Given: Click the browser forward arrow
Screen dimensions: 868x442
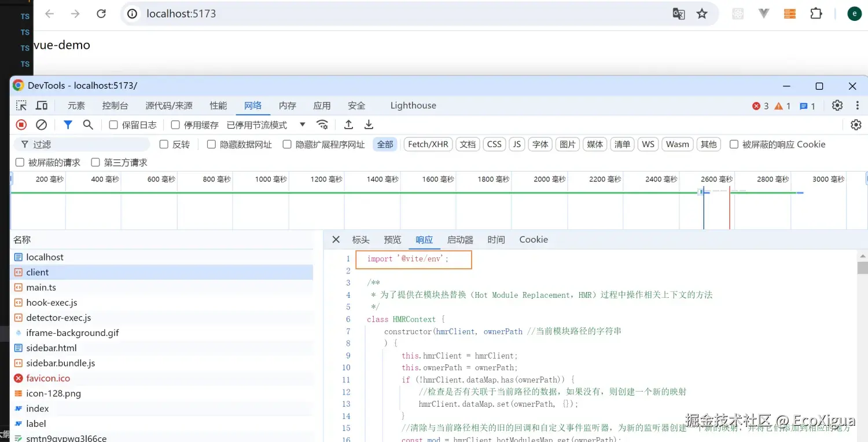Looking at the screenshot, I should coord(75,13).
